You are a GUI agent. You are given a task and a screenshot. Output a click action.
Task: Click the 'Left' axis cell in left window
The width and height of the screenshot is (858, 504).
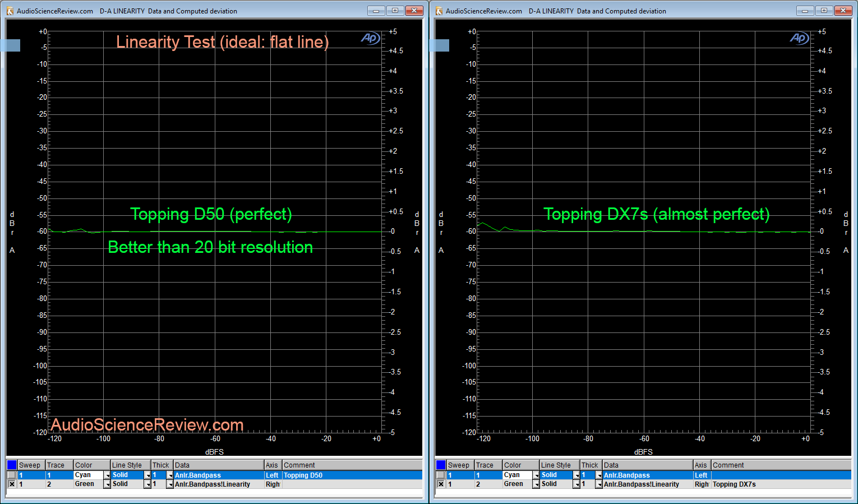tap(273, 475)
